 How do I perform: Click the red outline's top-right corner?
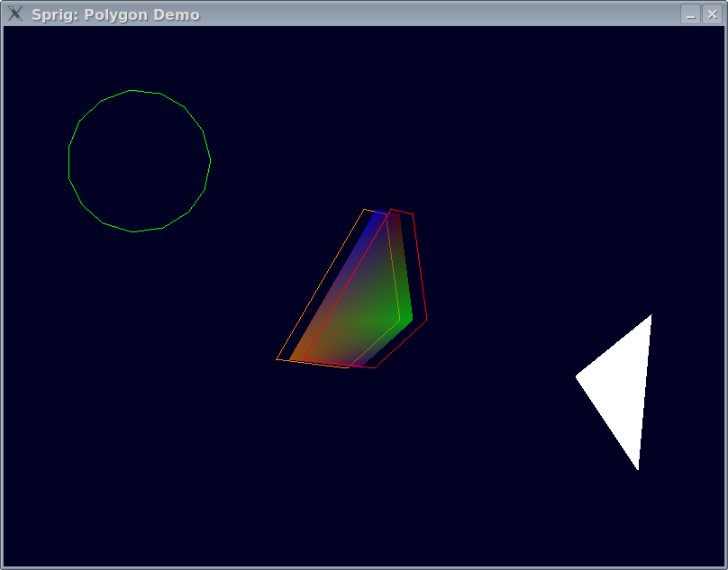coord(413,214)
